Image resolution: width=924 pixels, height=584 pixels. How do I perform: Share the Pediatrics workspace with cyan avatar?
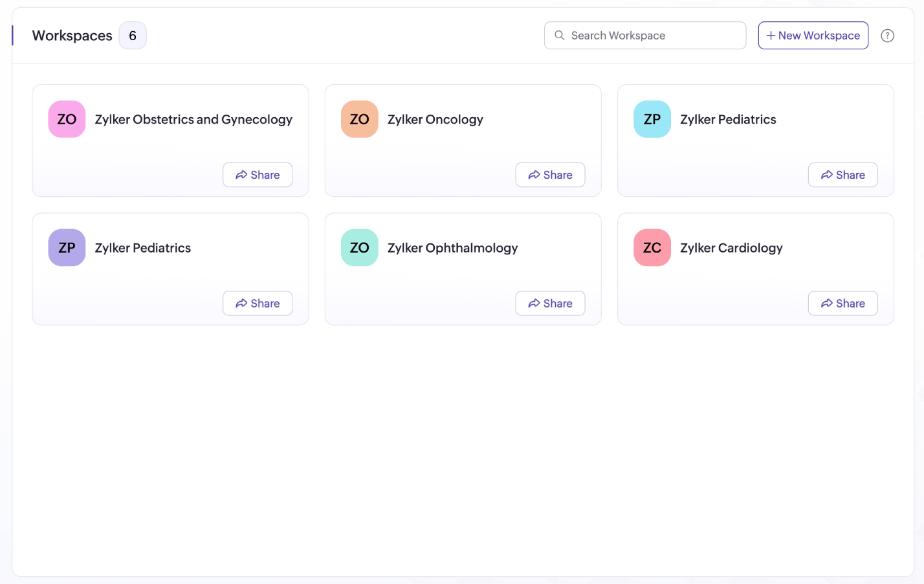[842, 175]
